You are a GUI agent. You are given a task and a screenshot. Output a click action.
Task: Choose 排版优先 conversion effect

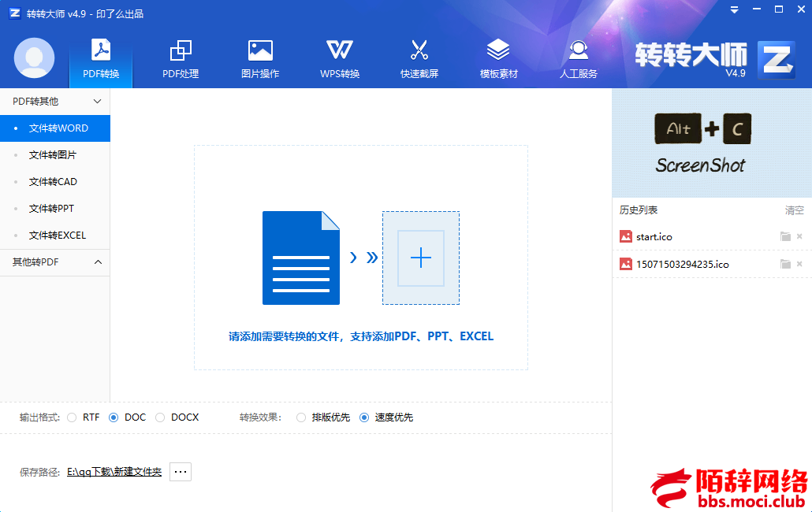[301, 417]
